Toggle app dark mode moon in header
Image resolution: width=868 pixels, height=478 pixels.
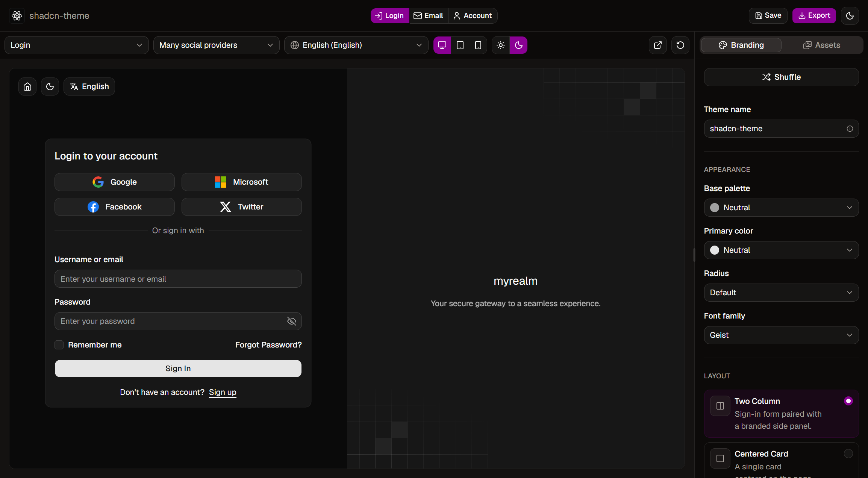[850, 16]
